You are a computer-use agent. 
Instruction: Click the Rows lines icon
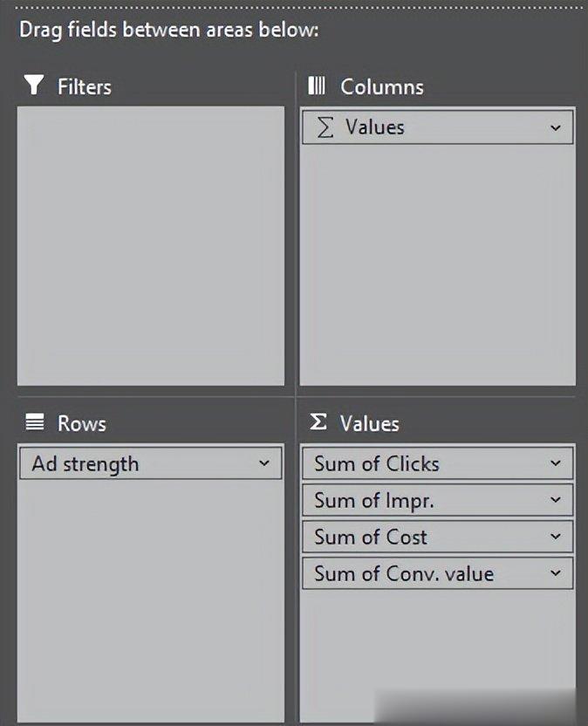[x=35, y=423]
